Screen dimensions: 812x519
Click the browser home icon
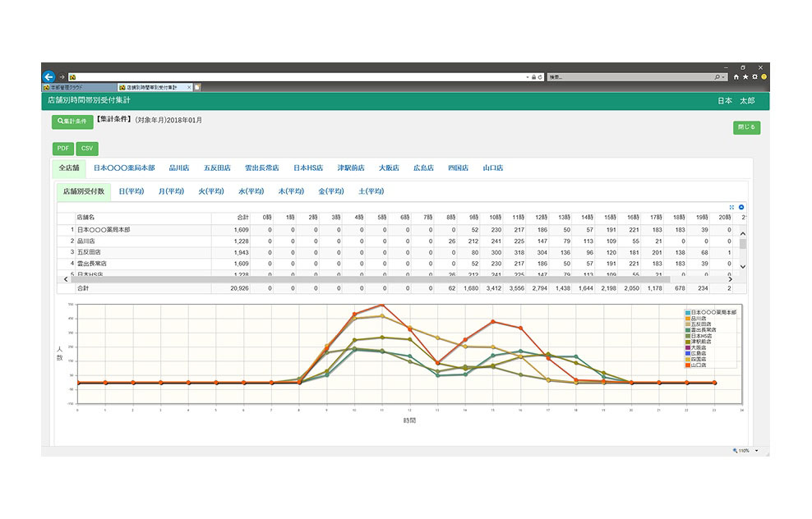click(736, 76)
